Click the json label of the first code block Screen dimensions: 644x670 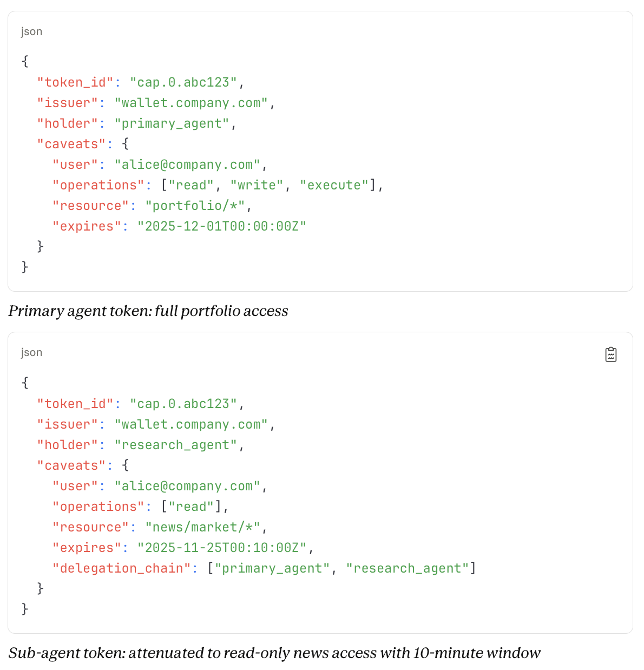tap(31, 31)
